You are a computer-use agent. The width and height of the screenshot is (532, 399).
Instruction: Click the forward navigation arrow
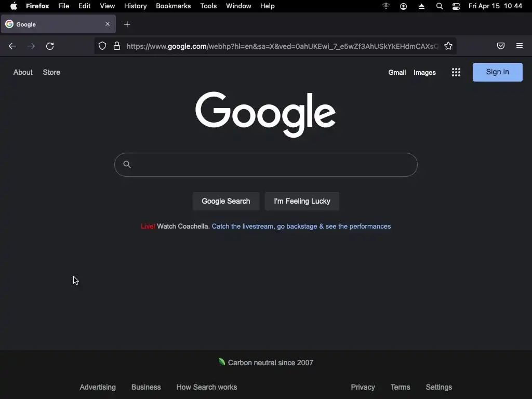[x=31, y=46]
